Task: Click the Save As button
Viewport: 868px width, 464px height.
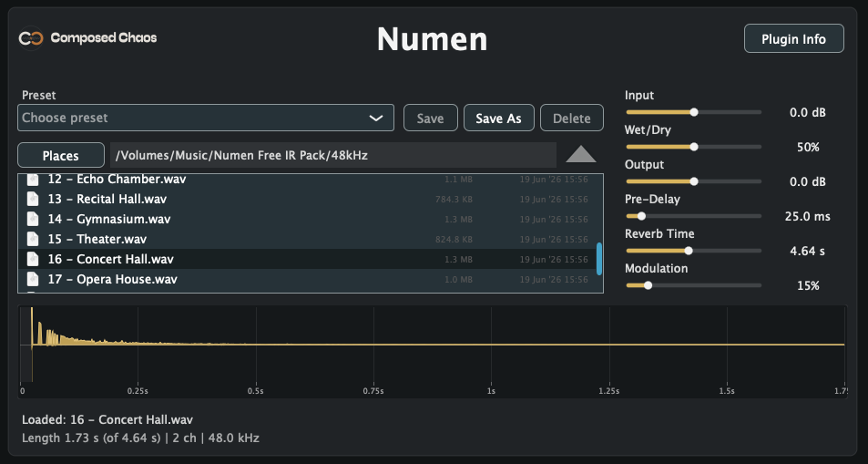Action: tap(498, 119)
